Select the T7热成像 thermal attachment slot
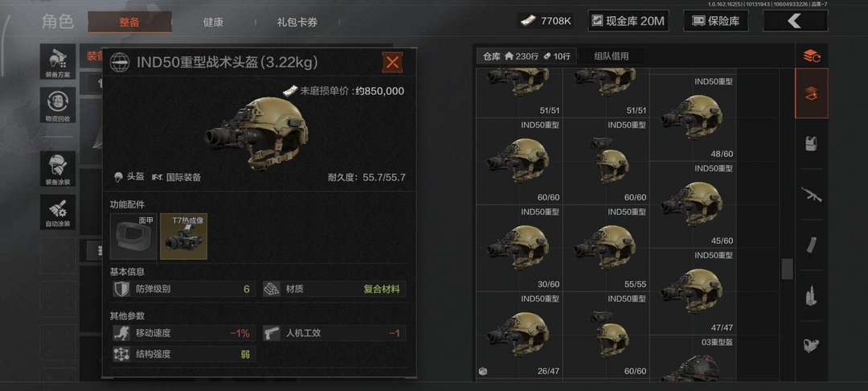This screenshot has height=391, width=868. click(x=184, y=237)
